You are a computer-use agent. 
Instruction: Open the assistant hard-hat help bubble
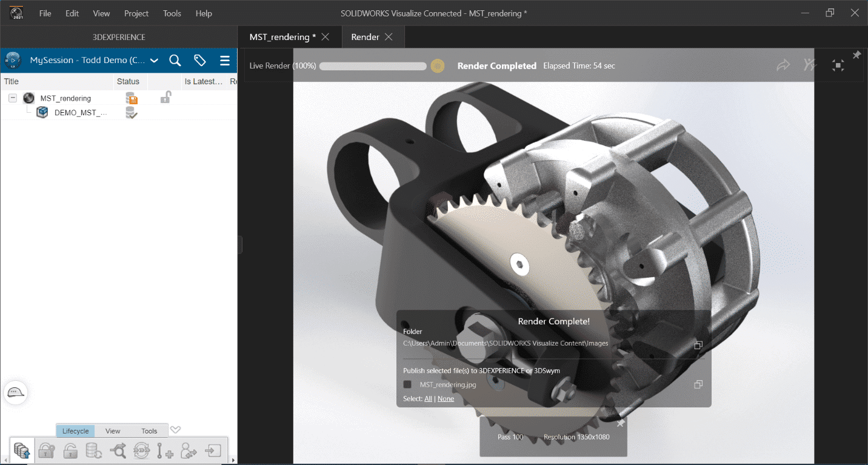(x=16, y=393)
